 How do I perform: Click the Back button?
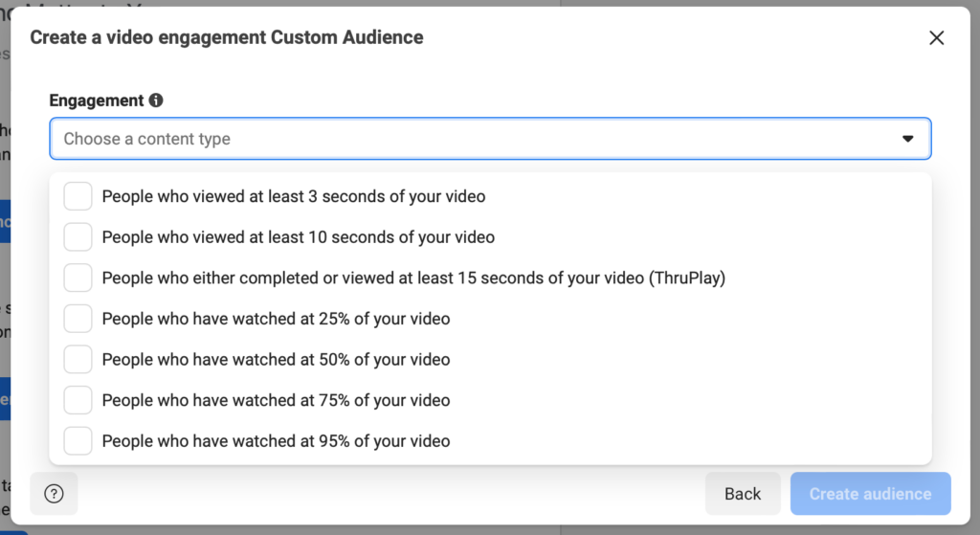coord(743,494)
